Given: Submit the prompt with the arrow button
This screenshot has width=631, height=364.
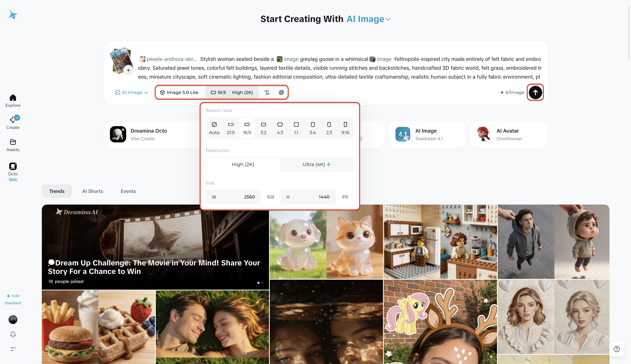Looking at the screenshot, I should [x=535, y=92].
